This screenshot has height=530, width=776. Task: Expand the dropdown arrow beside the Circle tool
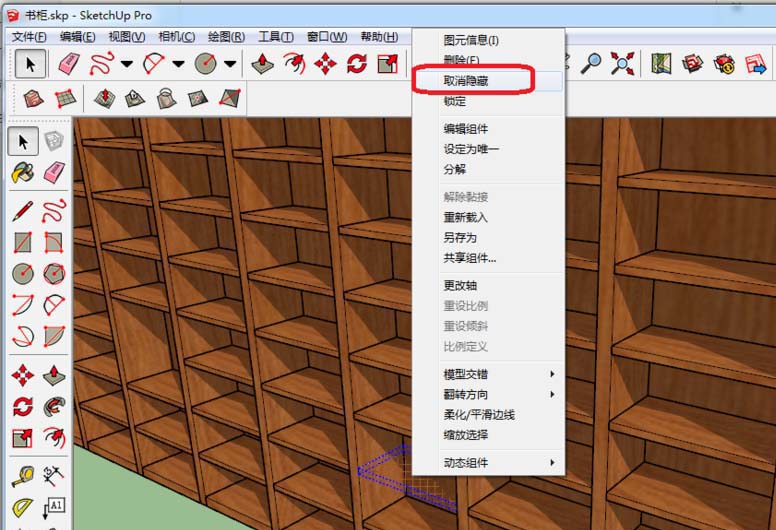tap(230, 64)
